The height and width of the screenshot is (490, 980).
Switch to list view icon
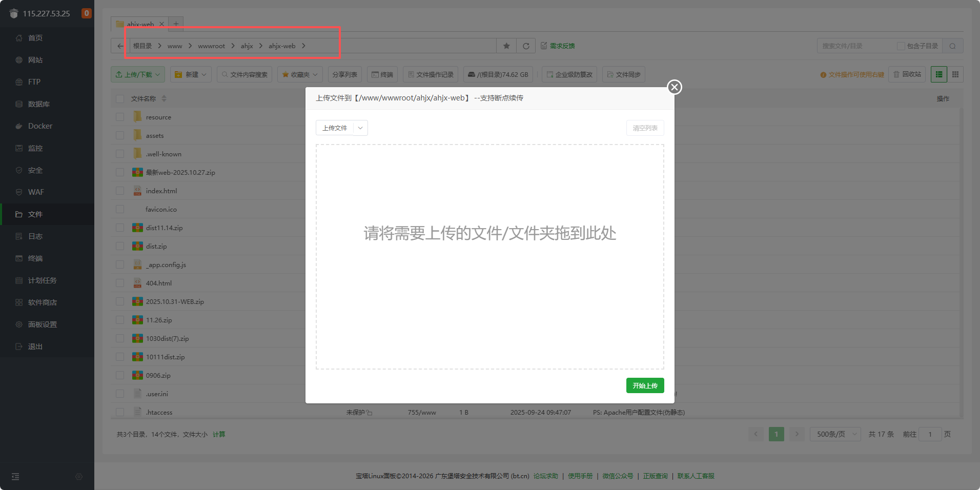pyautogui.click(x=939, y=74)
